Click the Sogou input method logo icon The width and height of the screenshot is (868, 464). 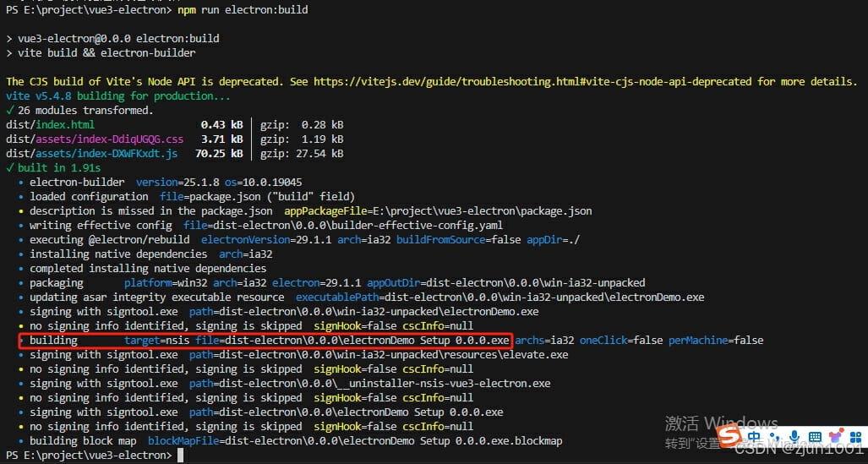pyautogui.click(x=729, y=436)
